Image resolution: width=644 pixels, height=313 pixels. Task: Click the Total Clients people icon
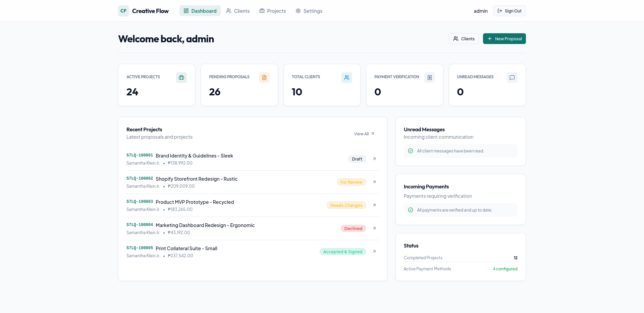coord(347,78)
